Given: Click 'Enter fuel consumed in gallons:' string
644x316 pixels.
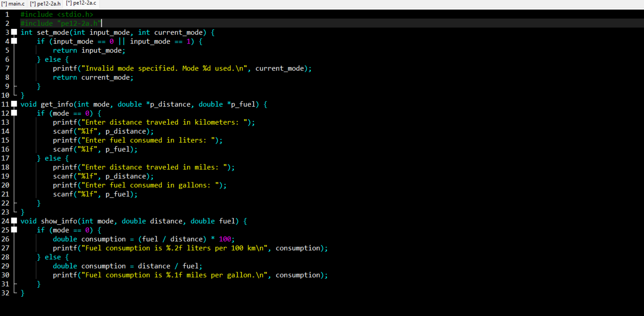Looking at the screenshot, I should (150, 185).
